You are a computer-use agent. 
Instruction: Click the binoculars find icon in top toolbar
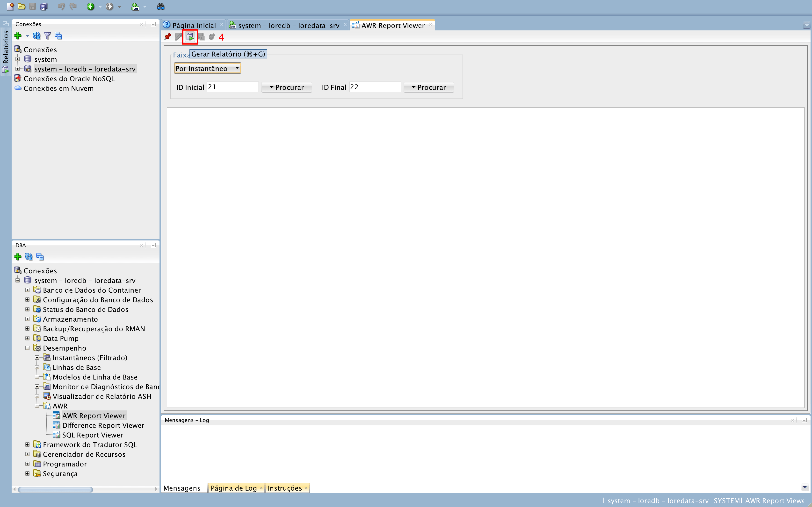(161, 7)
